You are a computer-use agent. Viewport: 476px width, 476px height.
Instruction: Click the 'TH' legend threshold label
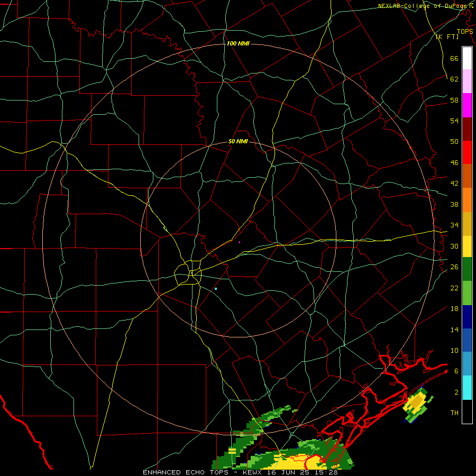pyautogui.click(x=454, y=413)
